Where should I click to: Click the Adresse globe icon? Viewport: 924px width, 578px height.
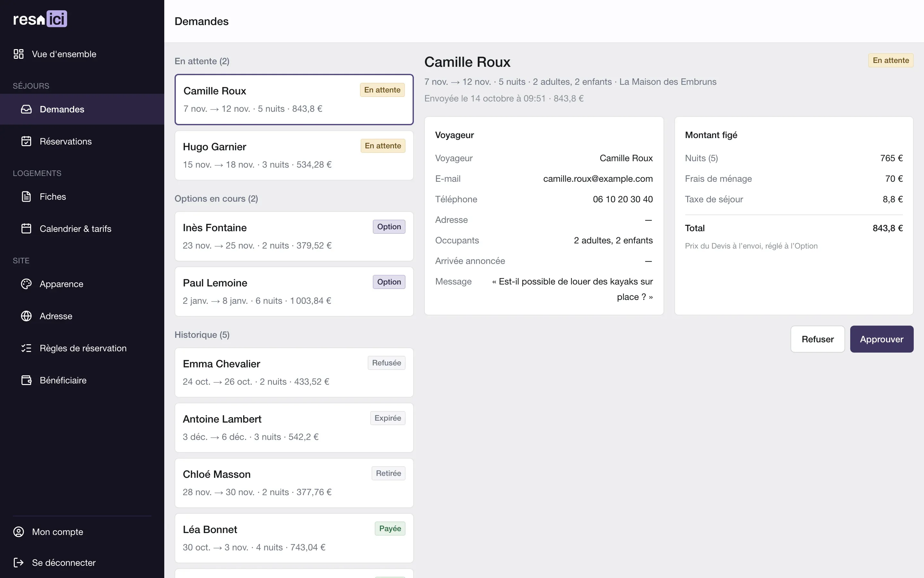(26, 316)
